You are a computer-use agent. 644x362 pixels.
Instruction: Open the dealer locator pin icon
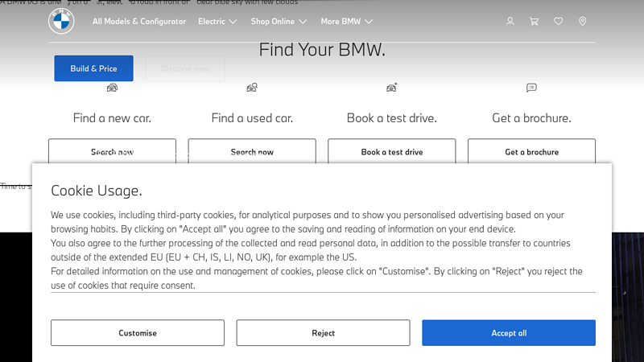[x=582, y=22]
